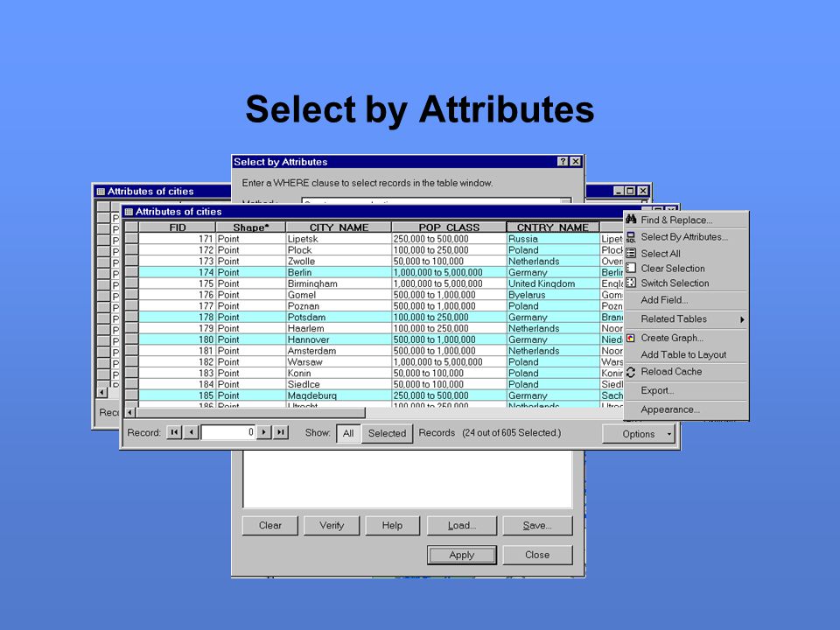Click the Save button

tap(537, 526)
